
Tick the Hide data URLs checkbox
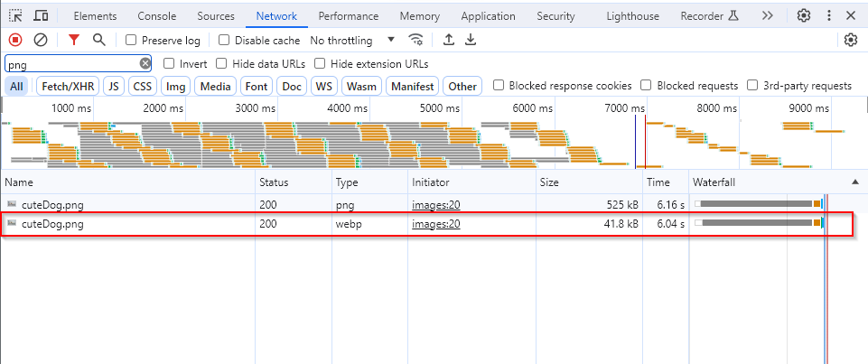pyautogui.click(x=221, y=64)
